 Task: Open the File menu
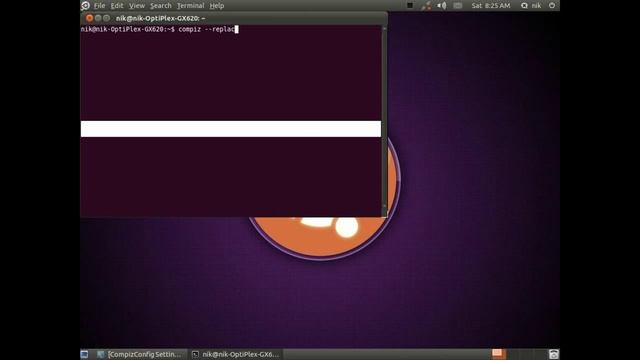(99, 6)
